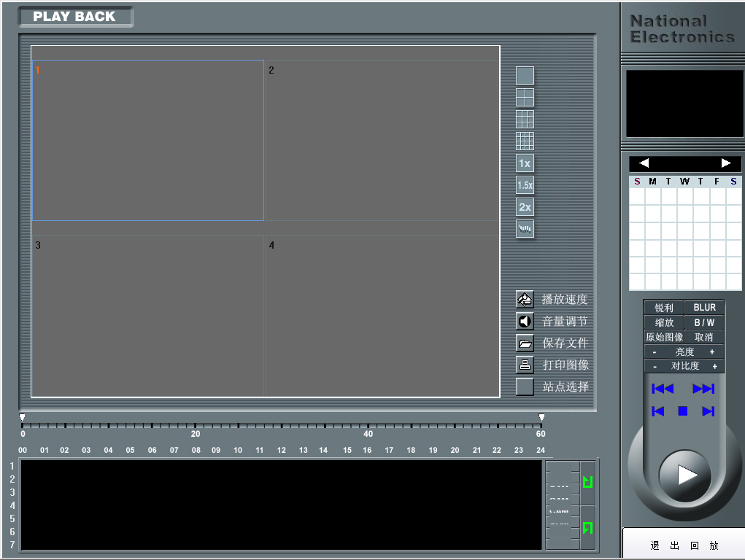Screen dimensions: 745x560
Task: Click channel row number 7
Action: [12, 545]
